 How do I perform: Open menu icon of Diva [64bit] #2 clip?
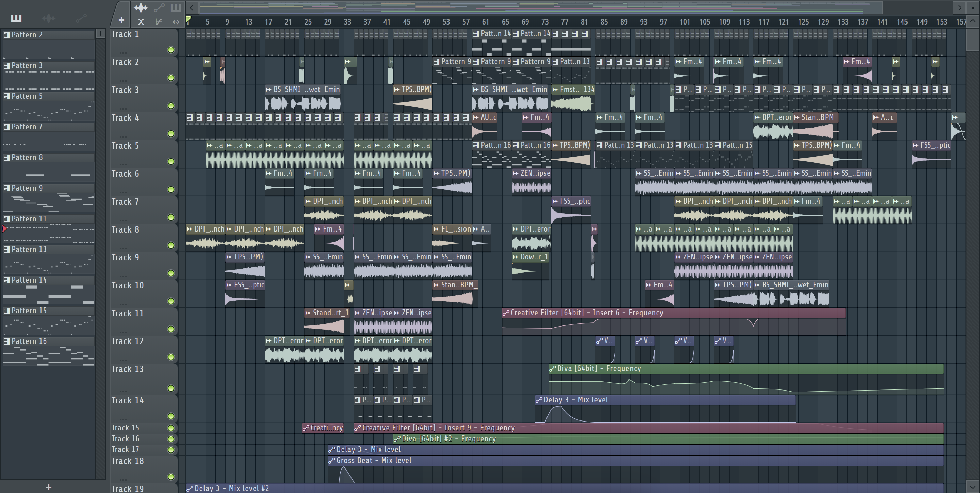click(397, 439)
